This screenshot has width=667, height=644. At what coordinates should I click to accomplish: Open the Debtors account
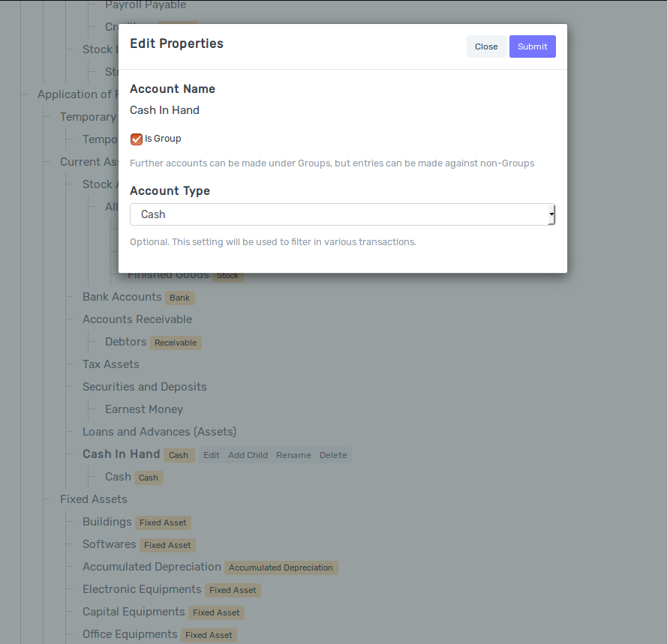tap(125, 342)
